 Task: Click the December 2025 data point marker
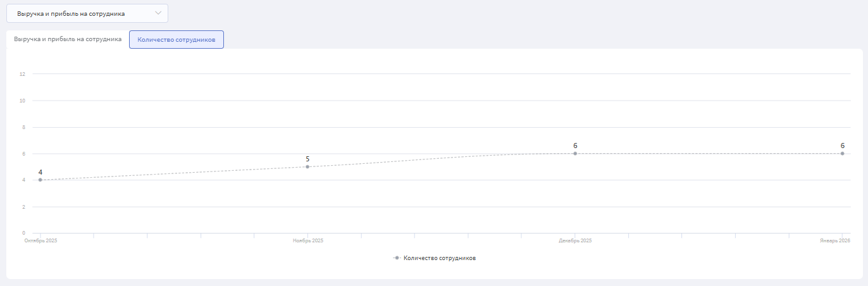coord(575,153)
